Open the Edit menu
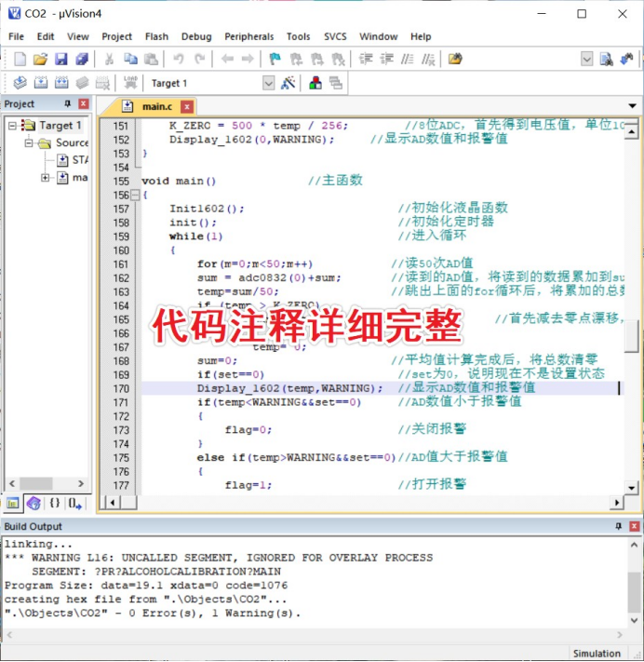This screenshot has width=644, height=662. pos(46,36)
